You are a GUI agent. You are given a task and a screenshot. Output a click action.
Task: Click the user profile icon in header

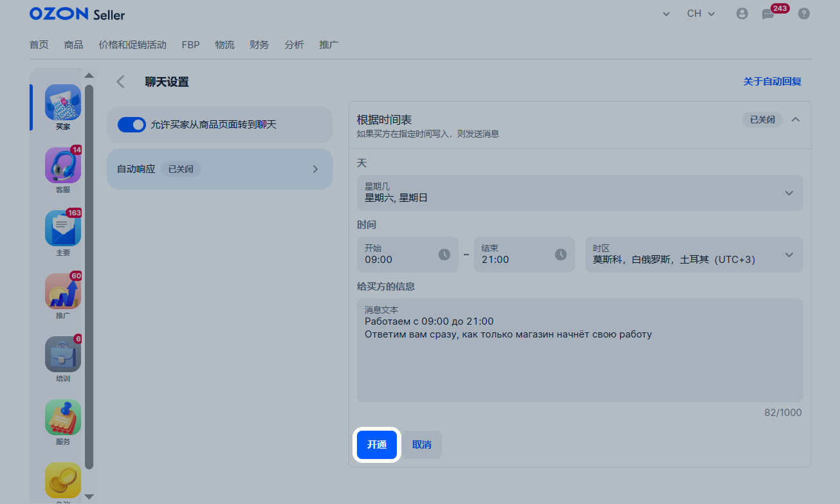point(742,14)
